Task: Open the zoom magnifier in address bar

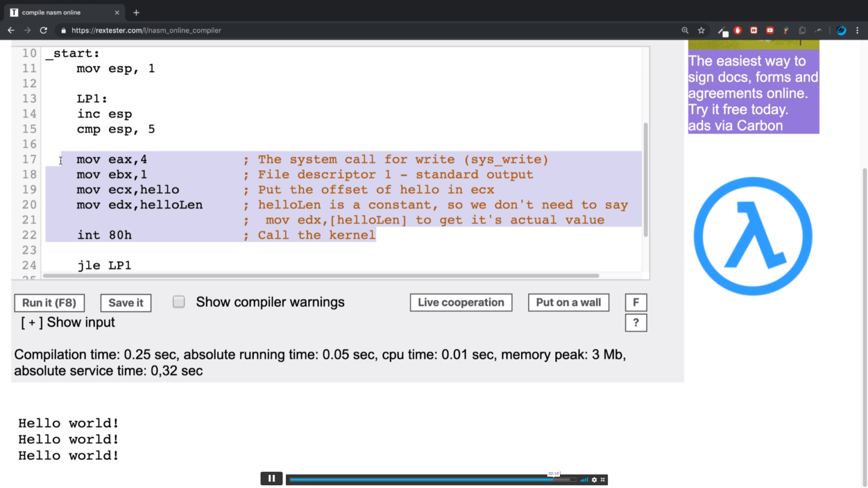Action: pos(685,30)
